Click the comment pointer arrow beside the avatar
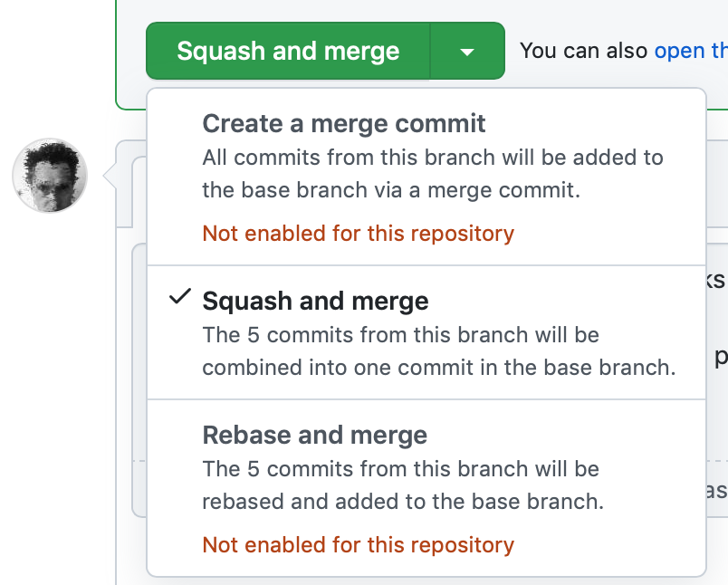 110,176
